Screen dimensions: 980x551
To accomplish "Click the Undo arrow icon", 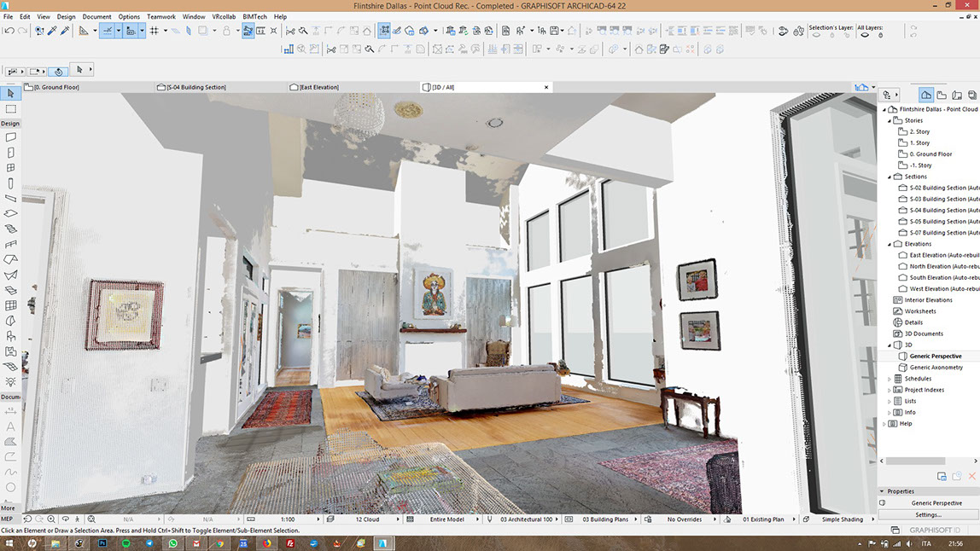I will pyautogui.click(x=9, y=31).
